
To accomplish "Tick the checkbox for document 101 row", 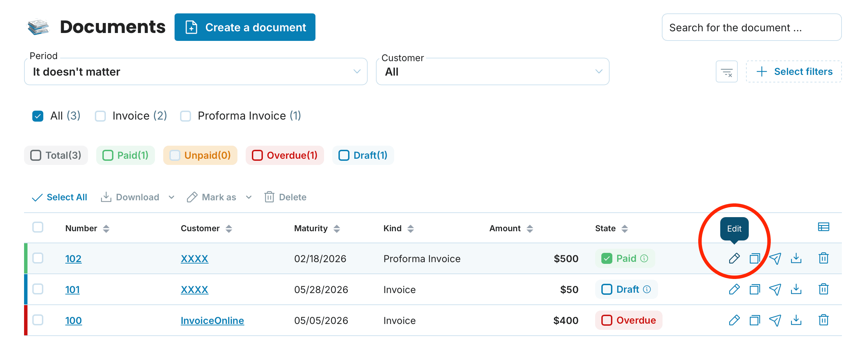I will point(38,289).
